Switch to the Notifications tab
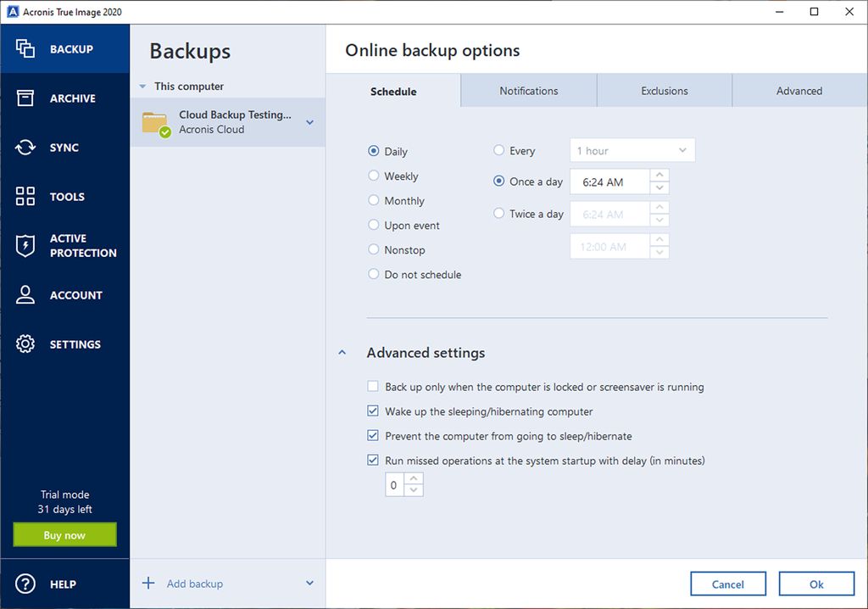 528,90
